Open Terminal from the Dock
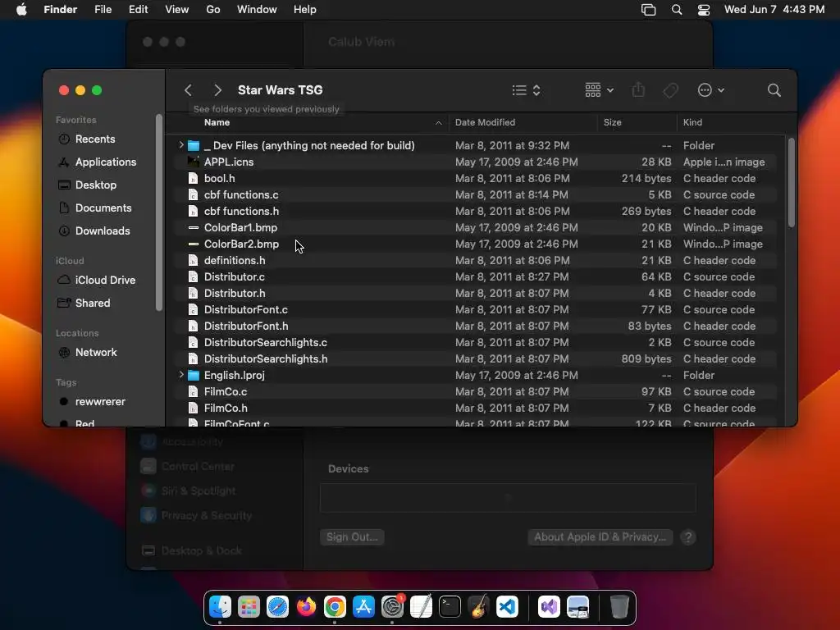The width and height of the screenshot is (840, 630). click(450, 607)
